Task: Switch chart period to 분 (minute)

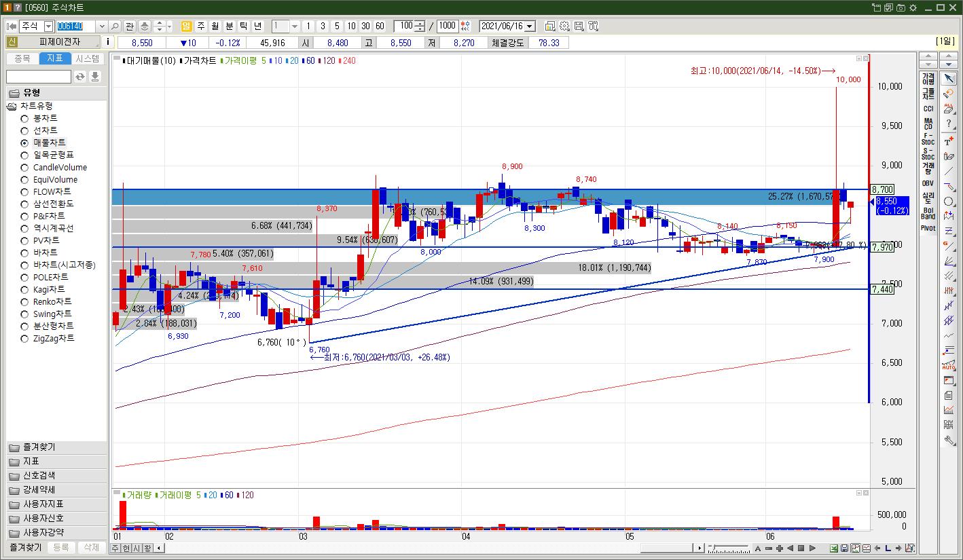Action: pos(230,26)
